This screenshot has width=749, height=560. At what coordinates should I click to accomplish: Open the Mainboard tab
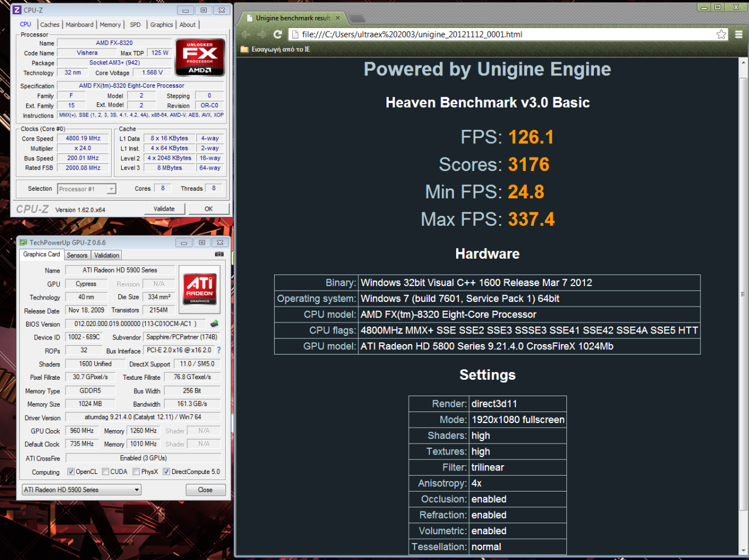tap(80, 25)
